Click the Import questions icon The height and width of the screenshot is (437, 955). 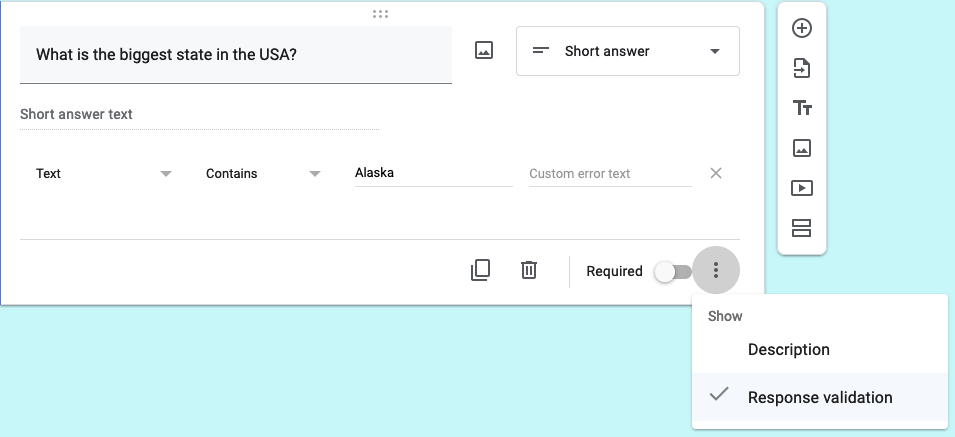(801, 68)
